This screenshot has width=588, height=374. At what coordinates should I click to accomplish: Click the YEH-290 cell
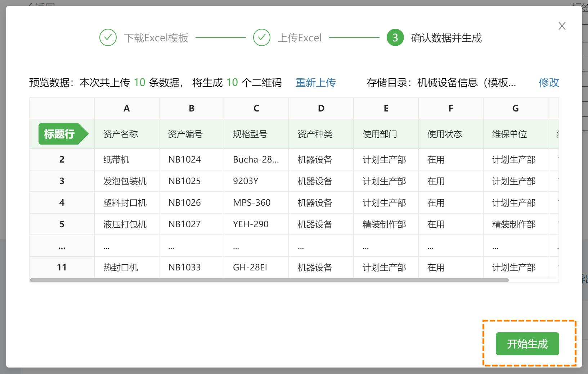[256, 224]
